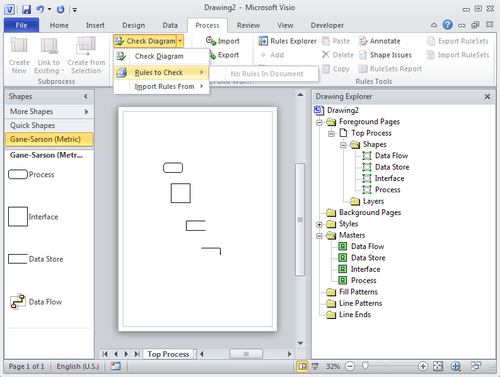Minimize the ribbon with the caret icon
Image resolution: width=500 pixels, height=377 pixels.
point(434,25)
